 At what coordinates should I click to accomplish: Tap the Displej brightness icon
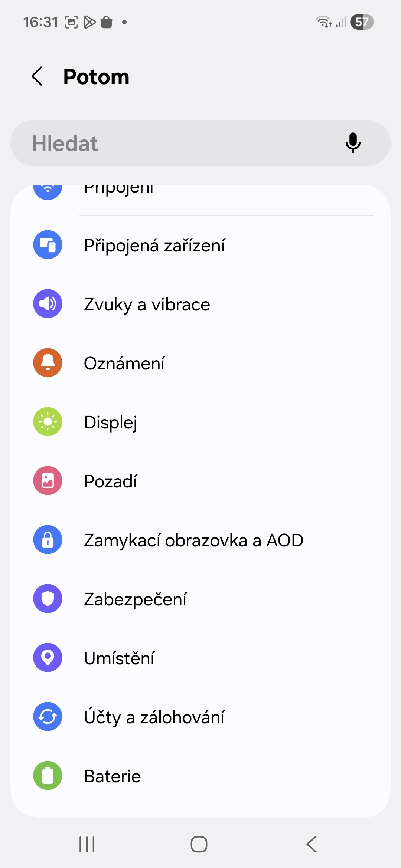pyautogui.click(x=48, y=422)
